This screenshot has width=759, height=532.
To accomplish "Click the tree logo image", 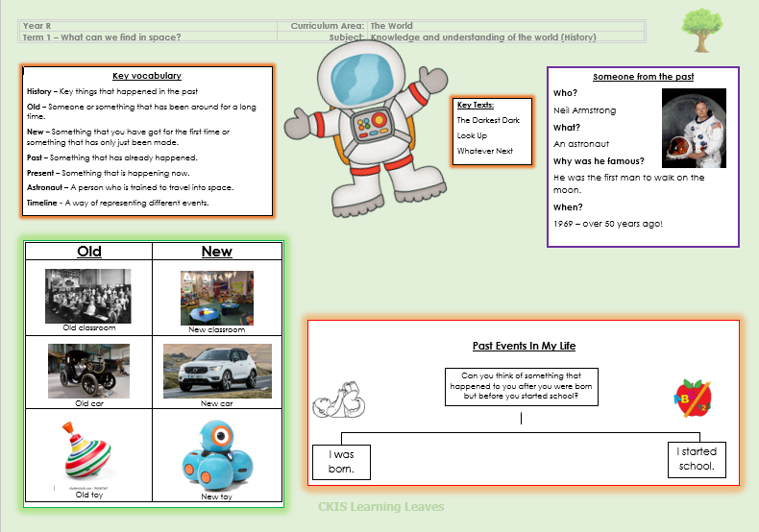I will (702, 30).
